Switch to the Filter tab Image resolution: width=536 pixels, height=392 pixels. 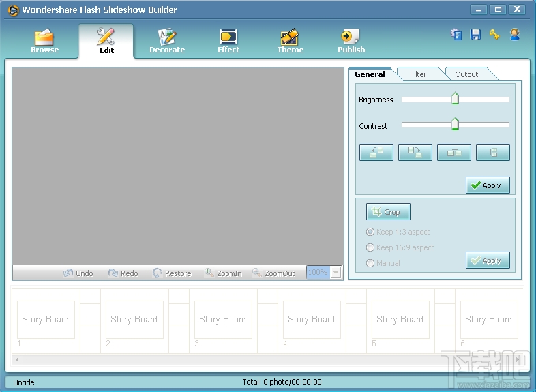click(418, 74)
